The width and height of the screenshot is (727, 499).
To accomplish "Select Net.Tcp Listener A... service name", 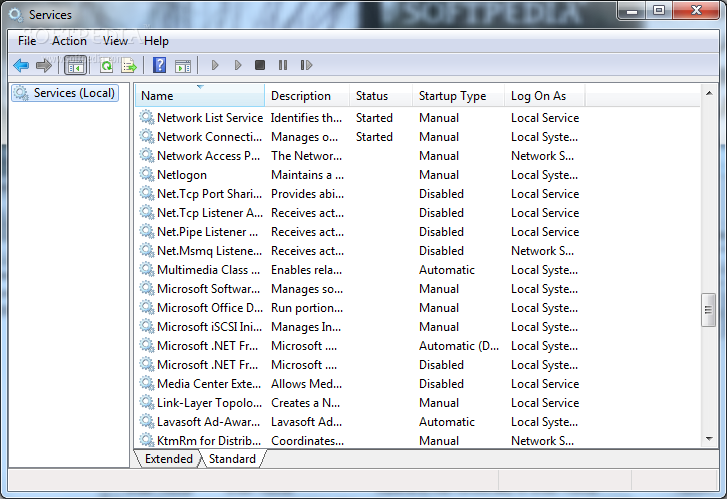I will 210,213.
